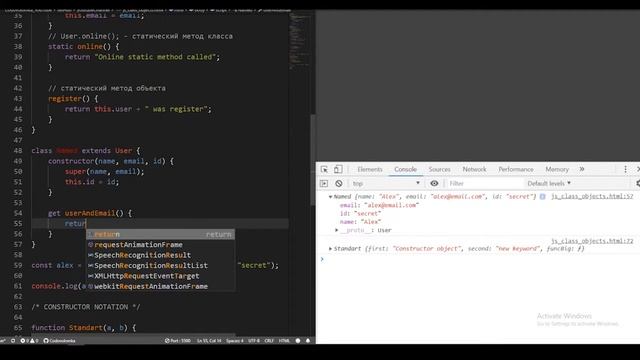Image resolution: width=640 pixels, height=360 pixels.
Task: Pick SpeechRecognitionResult from autocomplete list
Action: [x=160, y=255]
